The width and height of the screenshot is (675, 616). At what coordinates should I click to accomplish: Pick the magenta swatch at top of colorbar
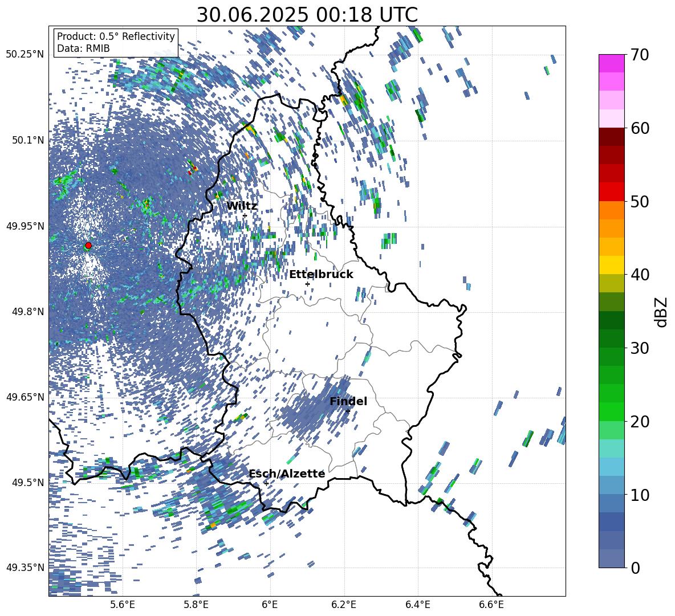[x=611, y=64]
